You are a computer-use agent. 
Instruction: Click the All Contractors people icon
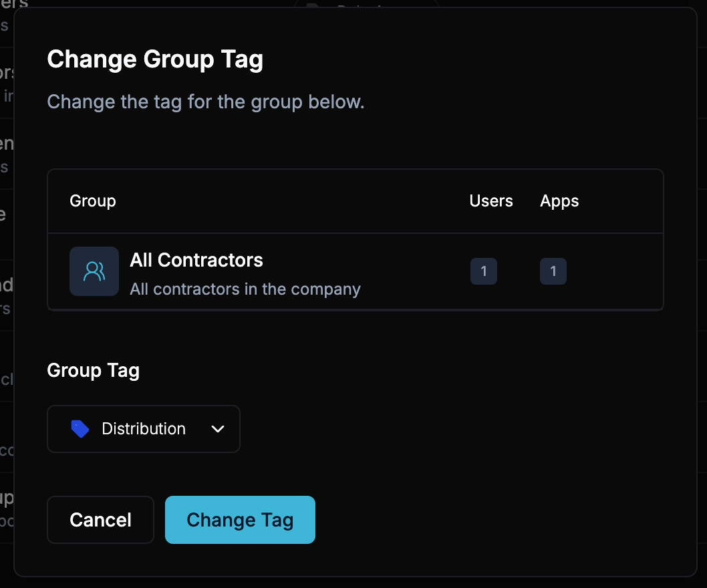click(94, 271)
